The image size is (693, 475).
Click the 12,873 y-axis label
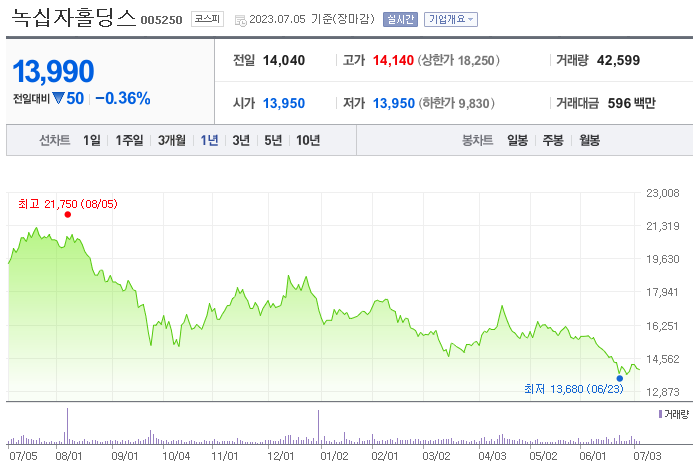click(x=663, y=392)
